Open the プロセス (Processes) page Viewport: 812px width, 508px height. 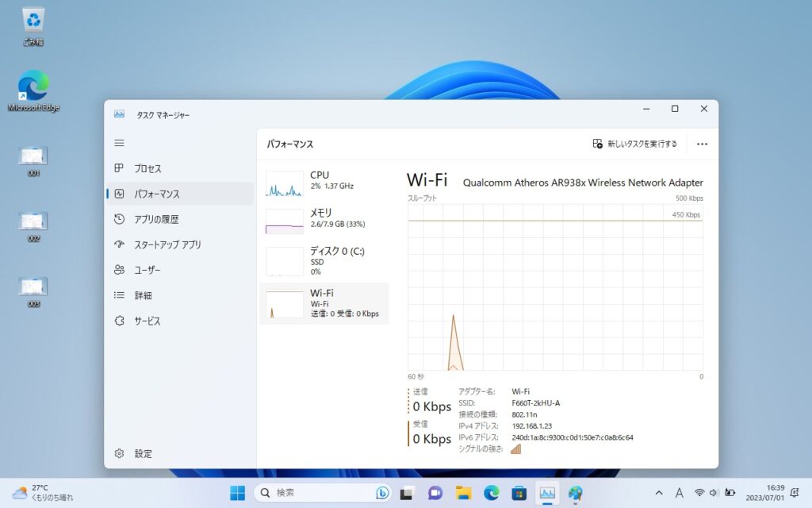click(x=147, y=168)
